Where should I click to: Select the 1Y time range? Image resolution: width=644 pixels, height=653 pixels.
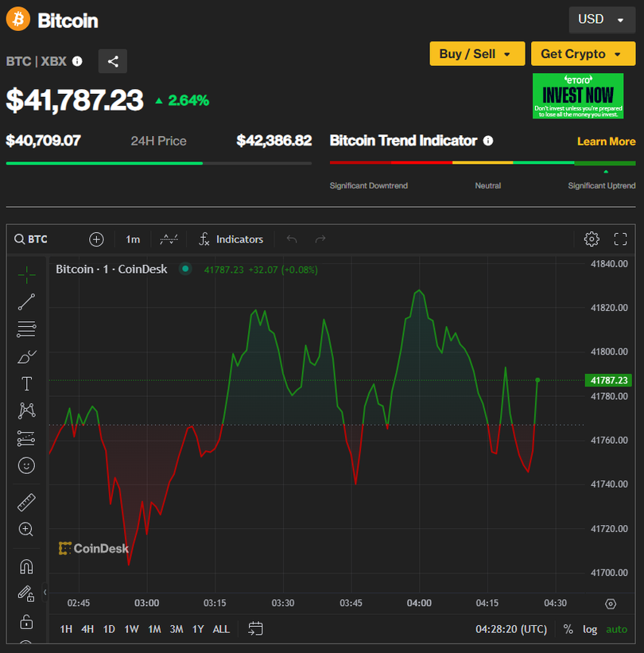198,629
